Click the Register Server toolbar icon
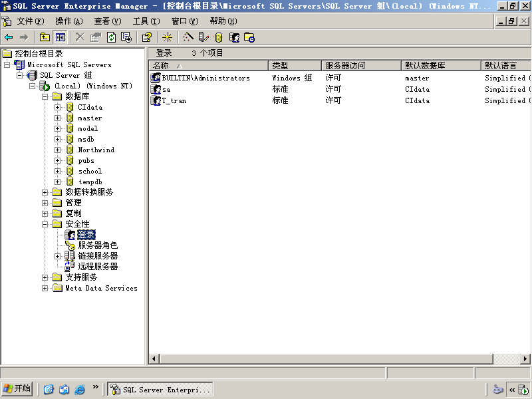 (203, 37)
